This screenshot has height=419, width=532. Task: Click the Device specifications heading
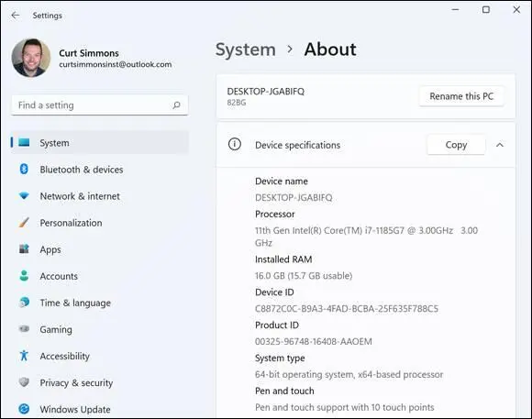pos(297,145)
